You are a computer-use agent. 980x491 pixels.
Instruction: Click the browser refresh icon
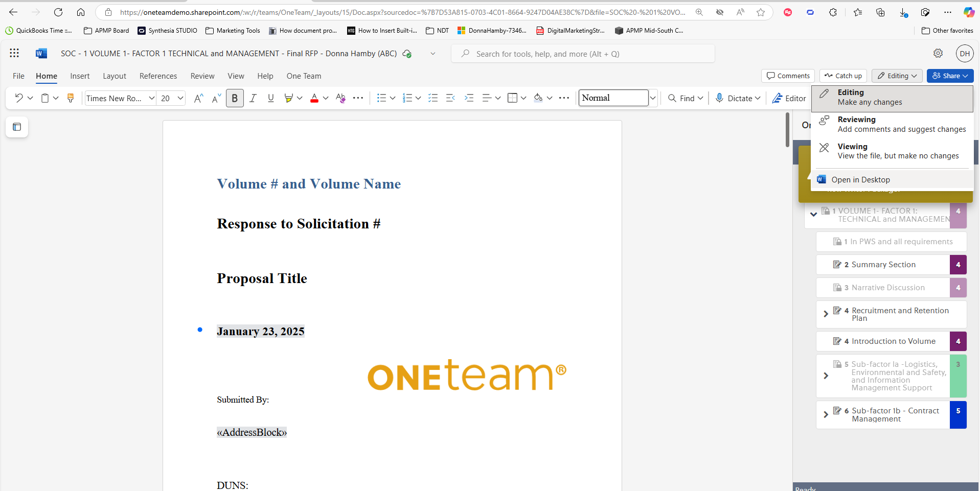coord(58,12)
